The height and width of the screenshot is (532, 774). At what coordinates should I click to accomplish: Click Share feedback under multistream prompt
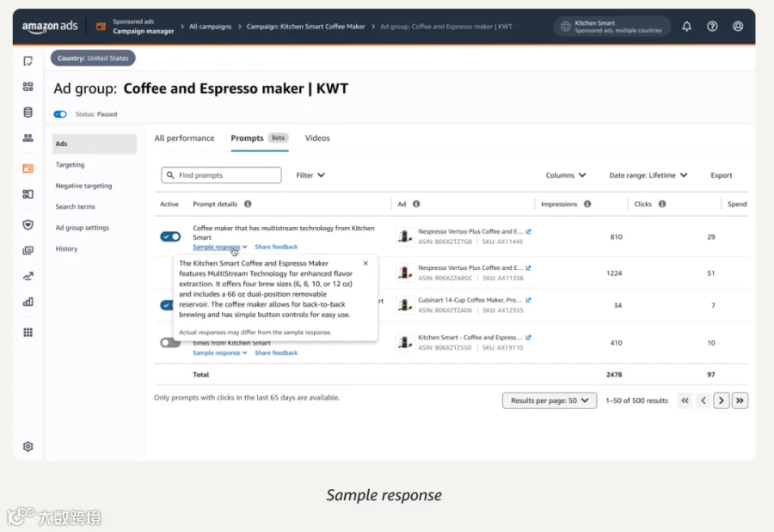(276, 247)
